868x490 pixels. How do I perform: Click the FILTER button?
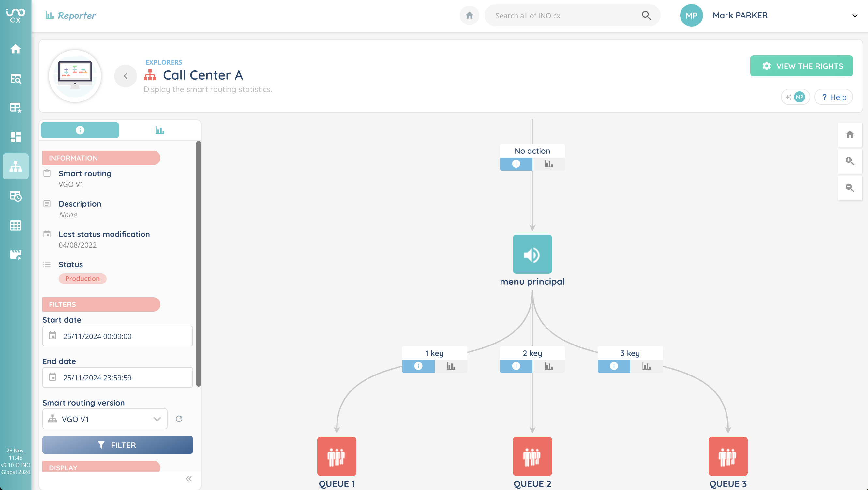[x=118, y=445]
